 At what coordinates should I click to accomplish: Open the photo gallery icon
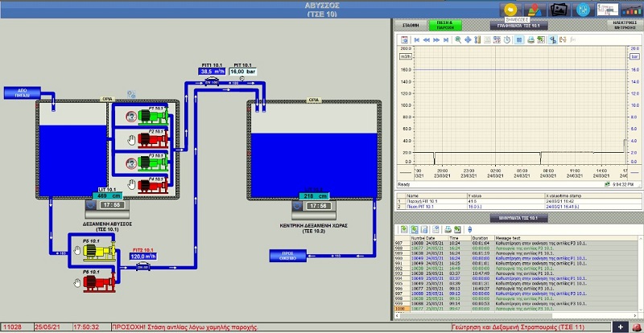(558, 9)
